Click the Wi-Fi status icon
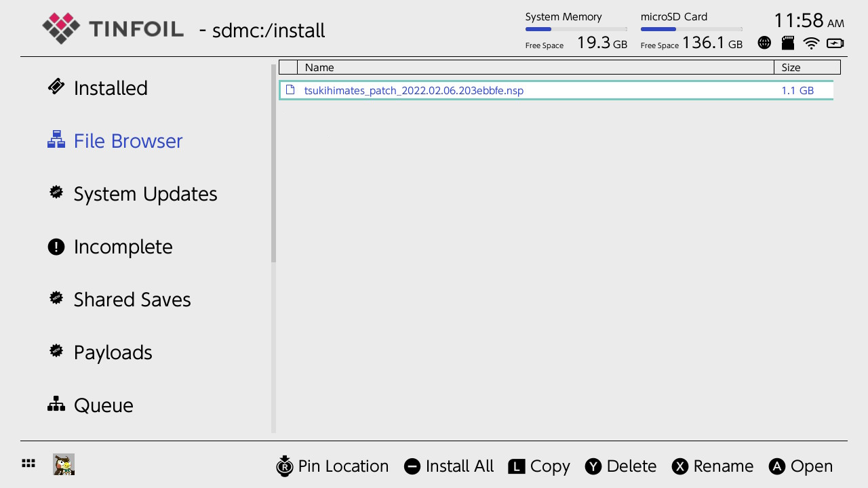The image size is (868, 488). tap(811, 43)
